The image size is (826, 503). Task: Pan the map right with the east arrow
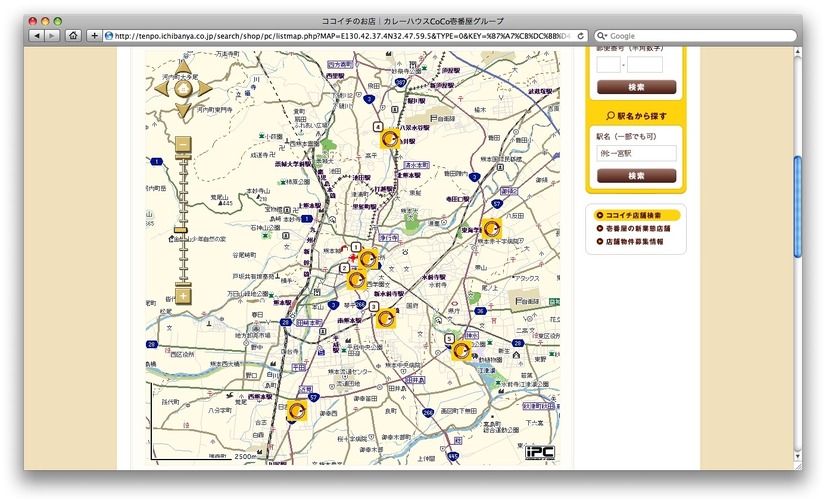tap(204, 88)
